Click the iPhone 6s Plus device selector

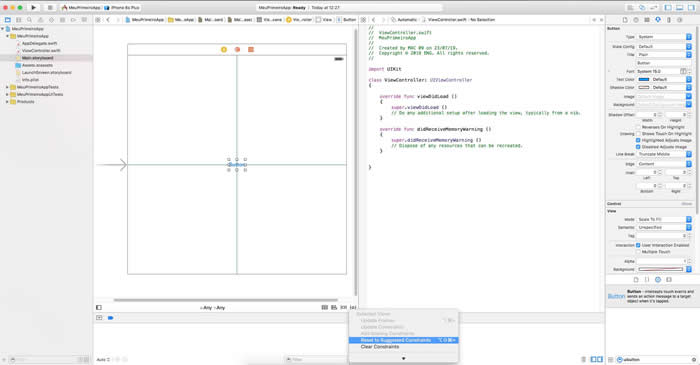click(122, 8)
